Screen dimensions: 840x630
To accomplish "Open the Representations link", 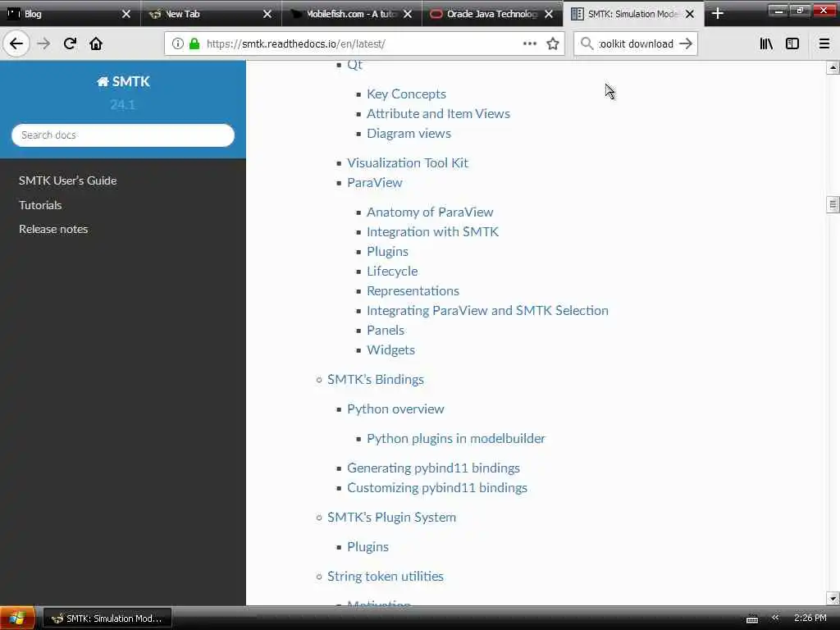I will click(413, 291).
